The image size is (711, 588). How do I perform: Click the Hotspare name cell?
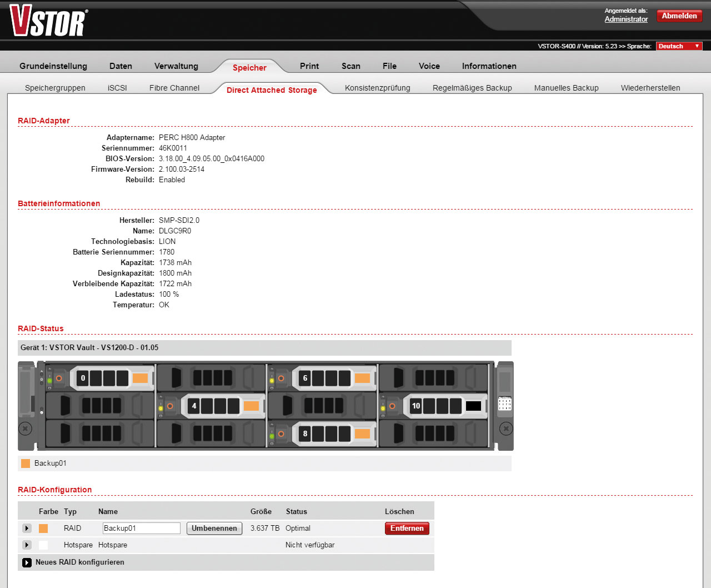click(x=113, y=545)
